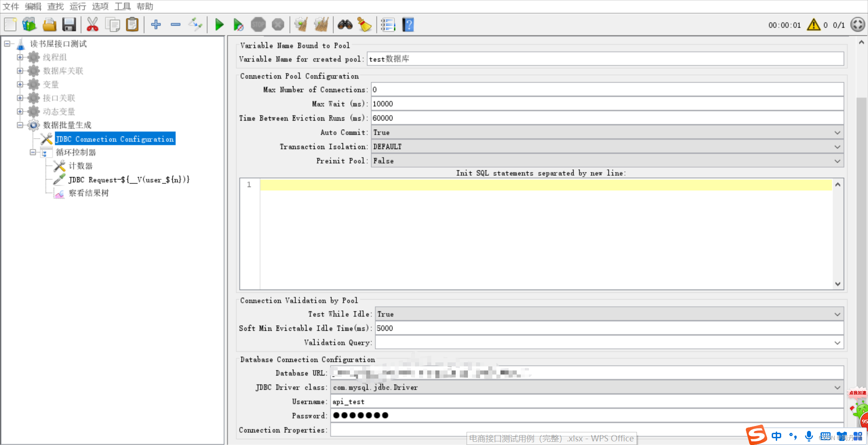This screenshot has width=868, height=445.
Task: Collapse the 数据批量生成 tree node
Action: tap(20, 125)
